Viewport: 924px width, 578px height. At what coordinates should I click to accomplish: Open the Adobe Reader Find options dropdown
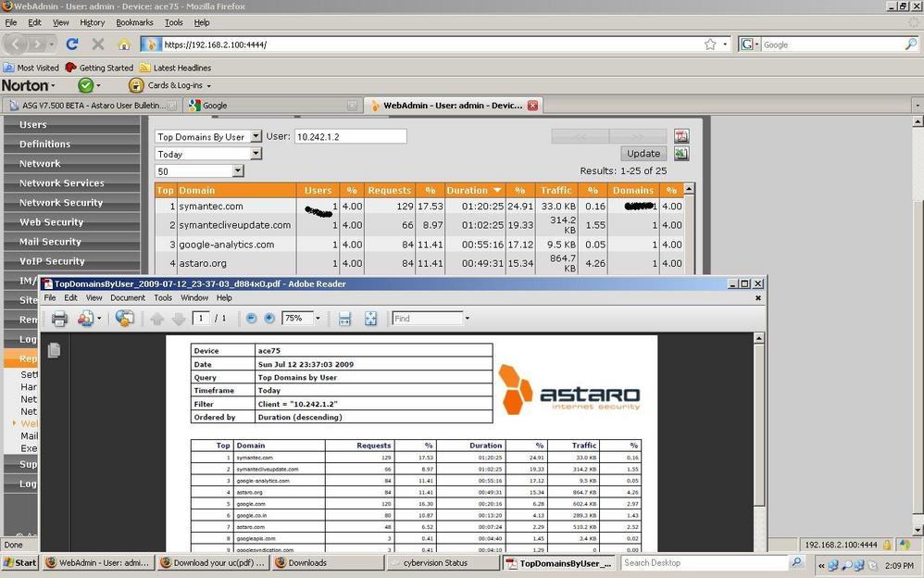click(468, 319)
